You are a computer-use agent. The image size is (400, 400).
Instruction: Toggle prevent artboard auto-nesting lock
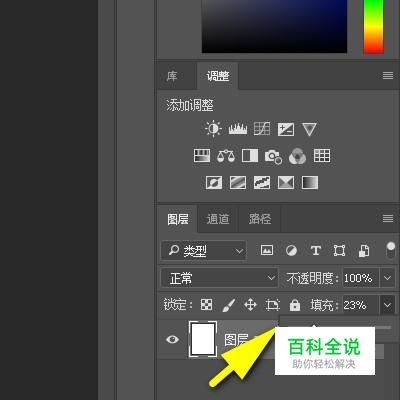272,305
